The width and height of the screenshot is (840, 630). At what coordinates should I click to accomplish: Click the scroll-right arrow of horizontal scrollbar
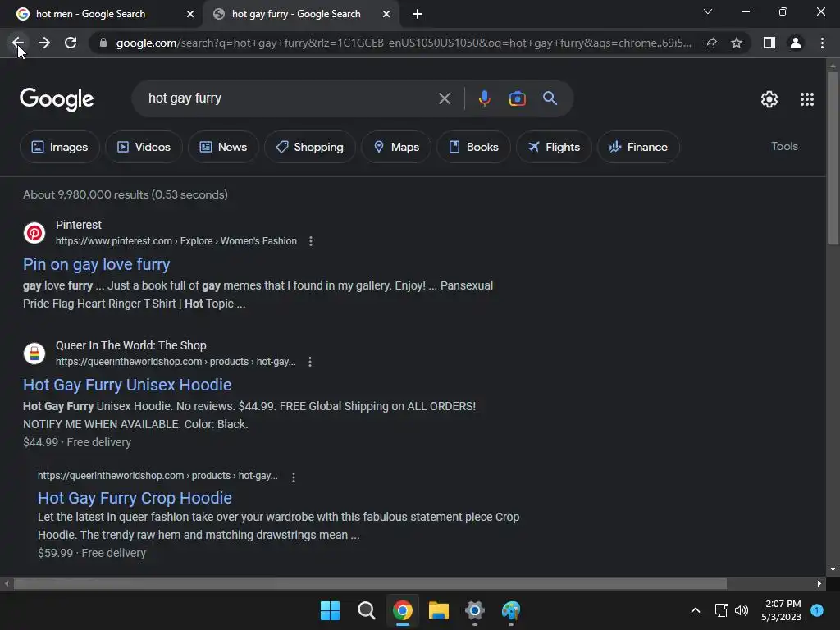click(x=819, y=583)
